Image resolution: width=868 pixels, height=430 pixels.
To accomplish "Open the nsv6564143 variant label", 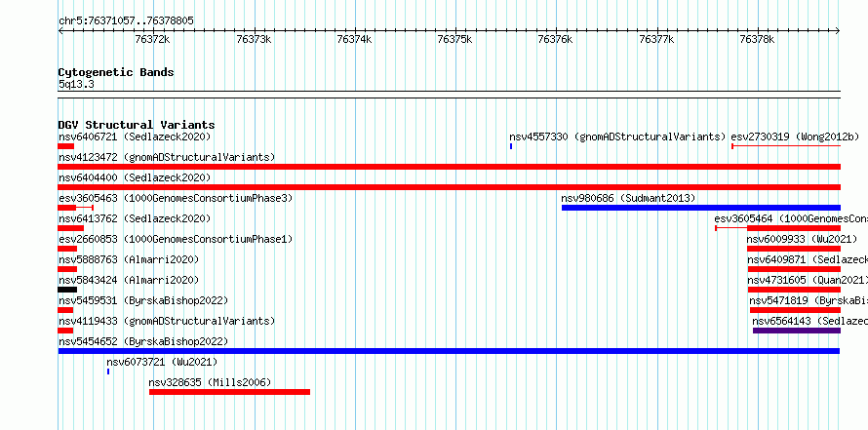I will click(809, 321).
